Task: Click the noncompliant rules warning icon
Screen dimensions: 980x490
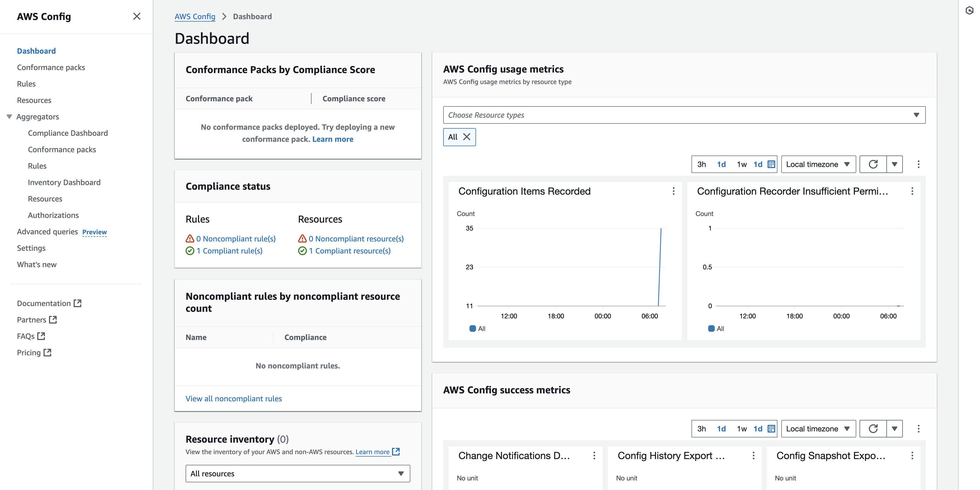Action: (190, 238)
